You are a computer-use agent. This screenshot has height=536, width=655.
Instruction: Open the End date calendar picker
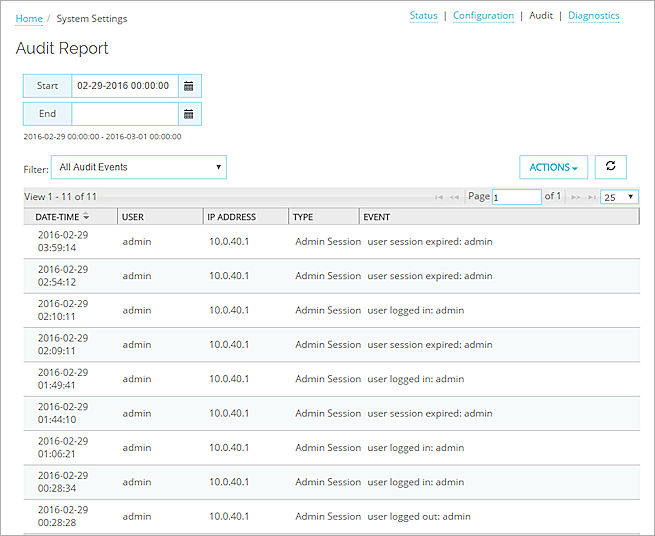(189, 114)
